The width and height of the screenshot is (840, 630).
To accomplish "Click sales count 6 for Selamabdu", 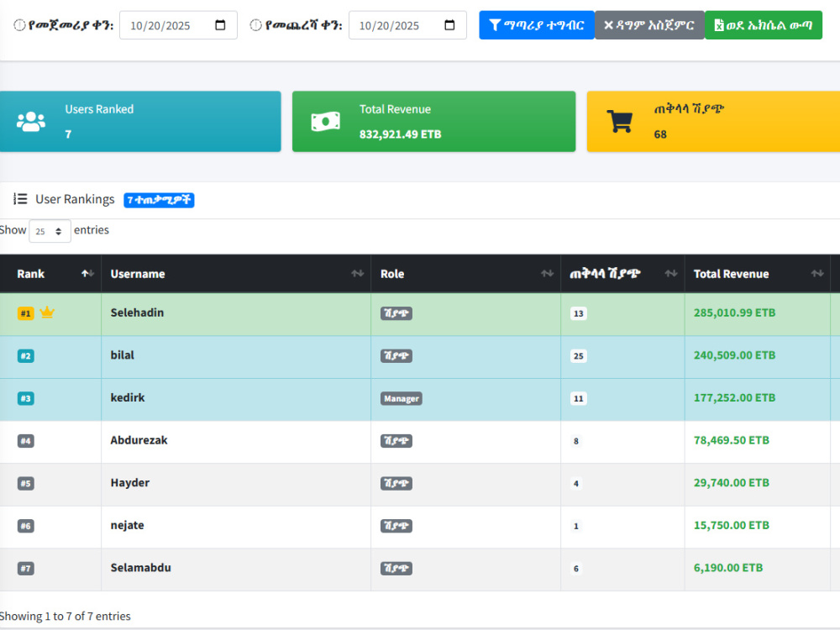I will click(576, 569).
